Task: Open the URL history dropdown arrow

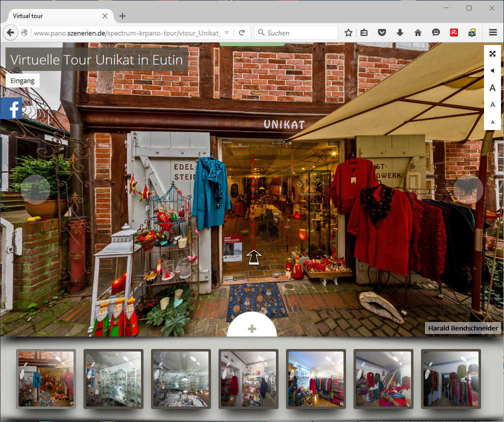Action: 226,33
